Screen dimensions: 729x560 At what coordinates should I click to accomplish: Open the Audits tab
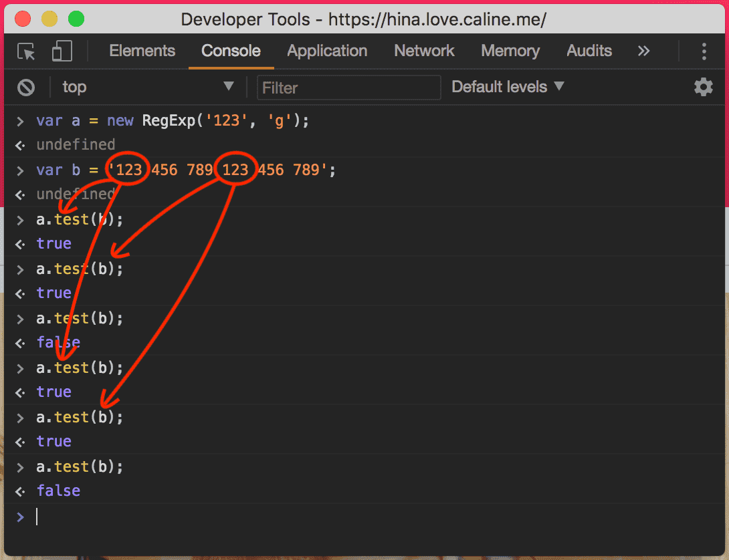[x=589, y=51]
